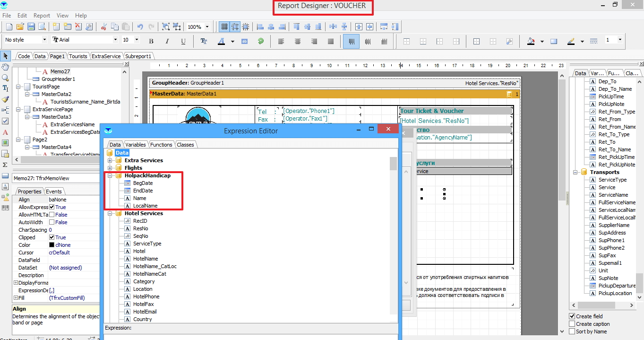Toggle the Clipped property checkbox

pos(52,237)
